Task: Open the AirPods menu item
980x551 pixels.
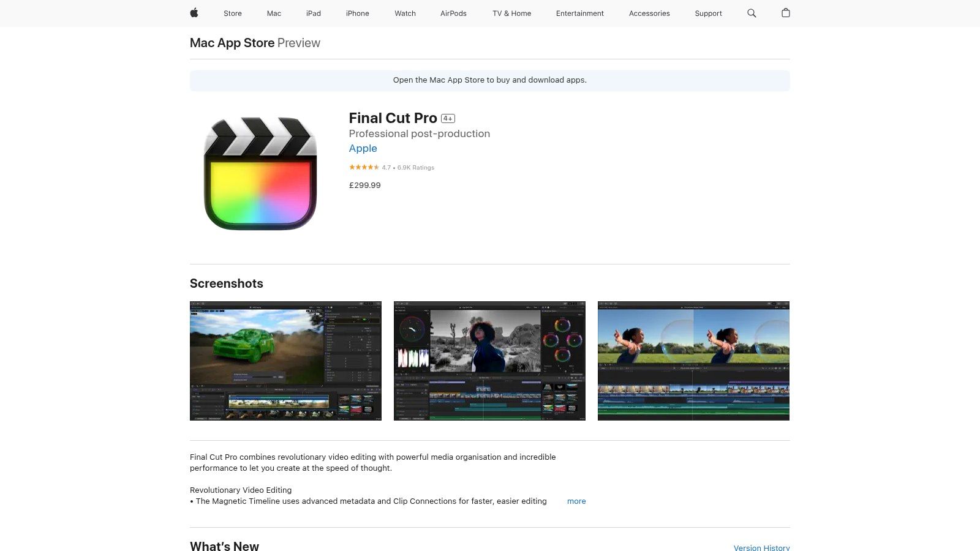Action: 453,13
